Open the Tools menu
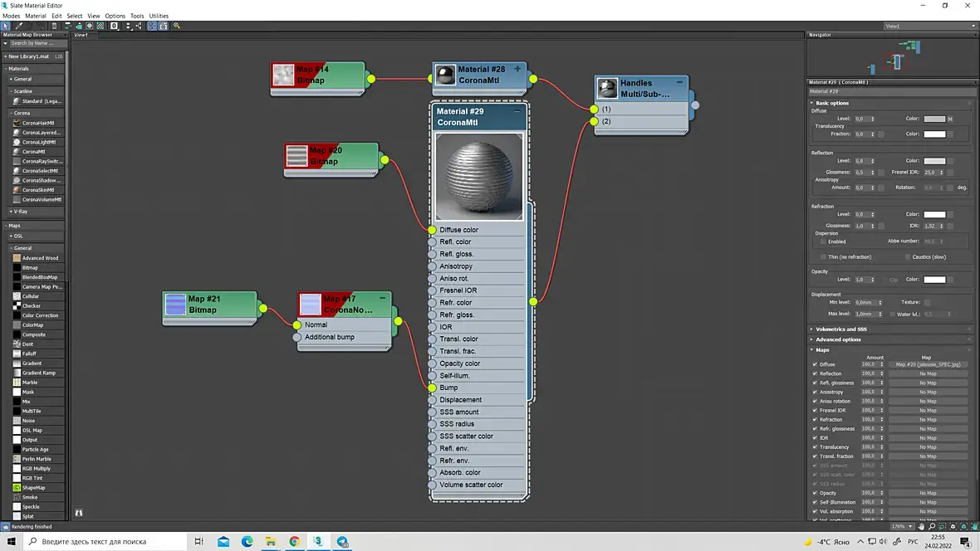This screenshot has height=551, width=980. 137,16
